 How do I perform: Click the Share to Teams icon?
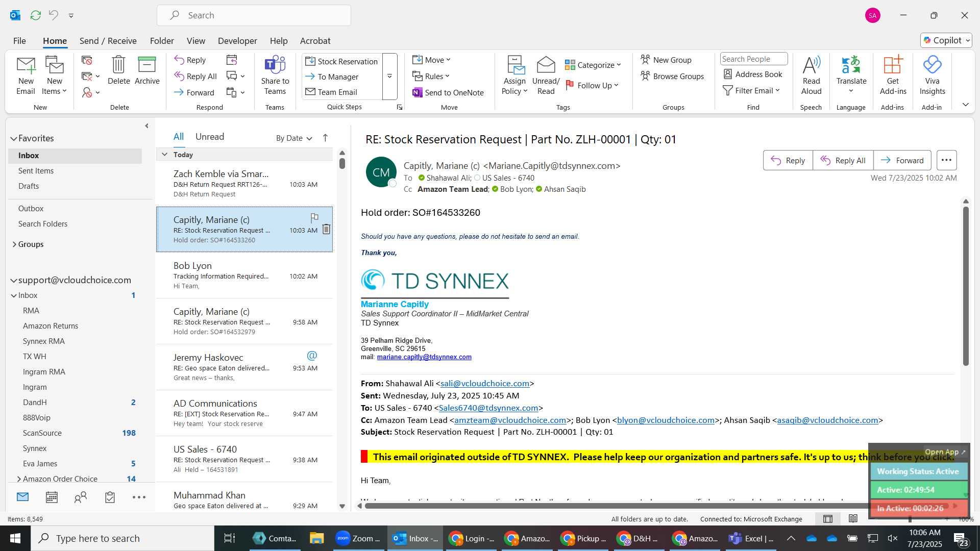pos(275,65)
